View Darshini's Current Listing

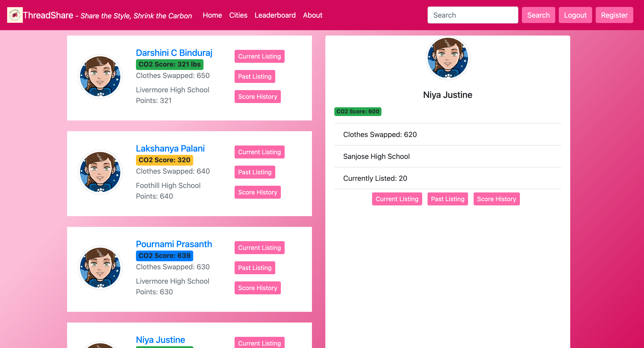click(x=259, y=57)
